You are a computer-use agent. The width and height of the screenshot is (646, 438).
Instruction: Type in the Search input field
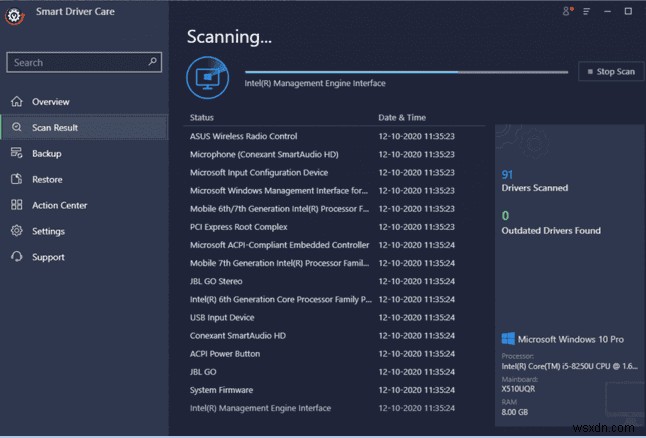point(78,62)
